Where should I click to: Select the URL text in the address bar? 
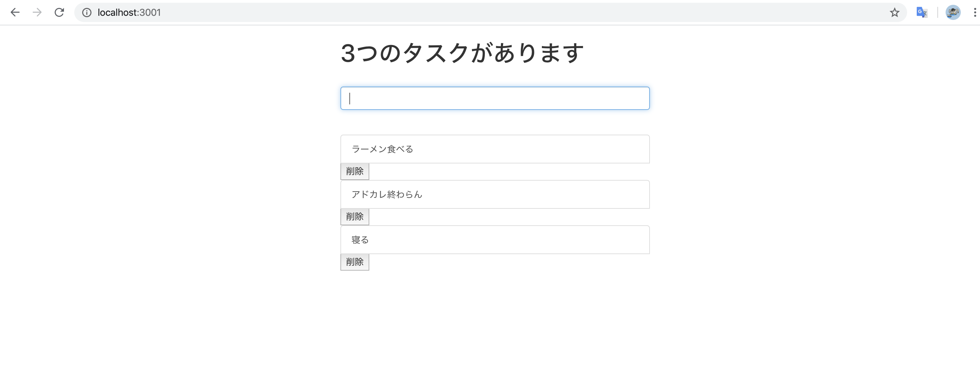pyautogui.click(x=129, y=12)
